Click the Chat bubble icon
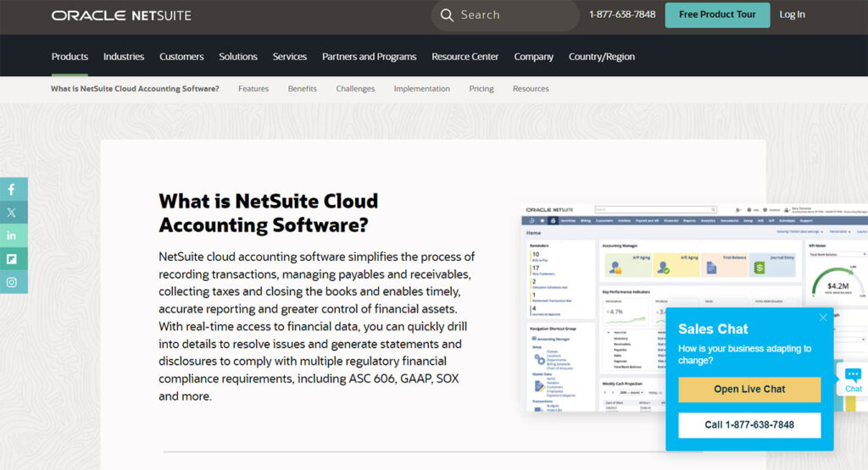This screenshot has height=470, width=868. click(x=853, y=380)
